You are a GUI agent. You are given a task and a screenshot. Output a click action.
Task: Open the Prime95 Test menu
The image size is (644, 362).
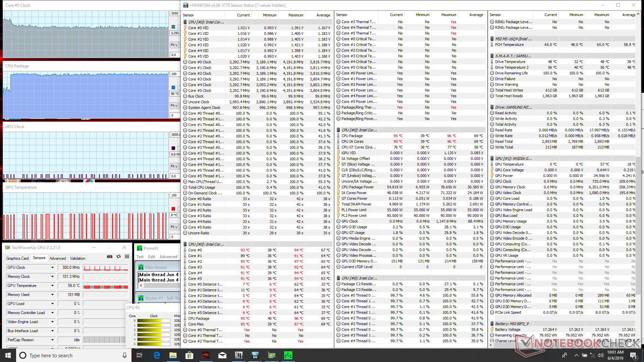tap(140, 257)
